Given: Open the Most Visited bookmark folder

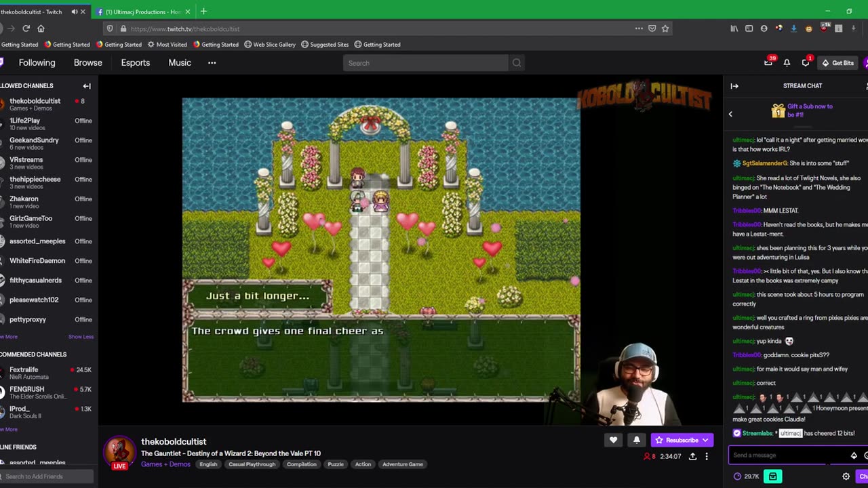Looking at the screenshot, I should [x=167, y=45].
